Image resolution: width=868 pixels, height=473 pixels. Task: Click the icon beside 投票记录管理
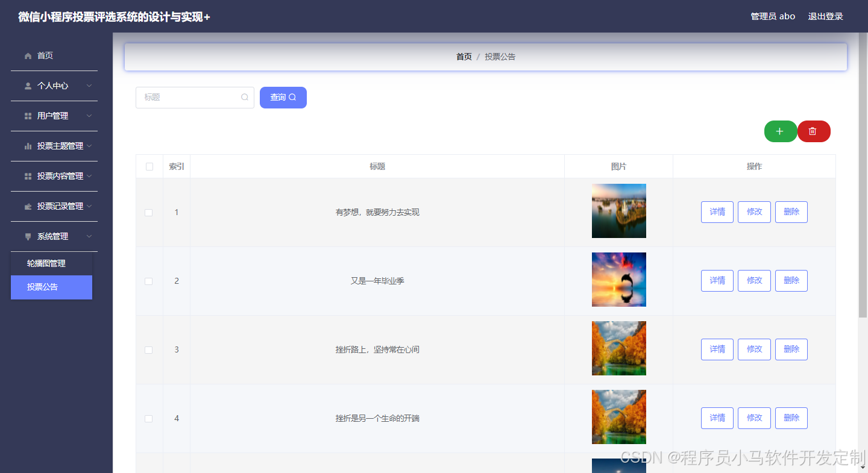(28, 206)
